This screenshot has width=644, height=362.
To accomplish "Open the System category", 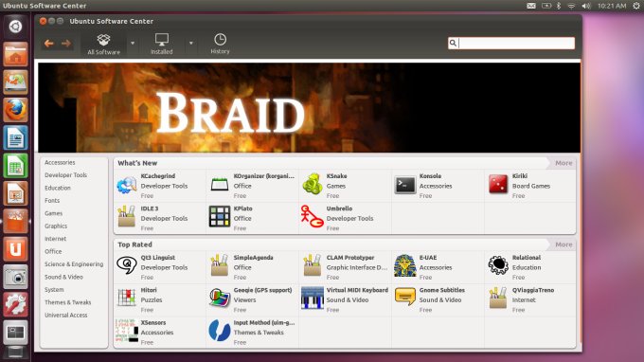I will coord(54,290).
